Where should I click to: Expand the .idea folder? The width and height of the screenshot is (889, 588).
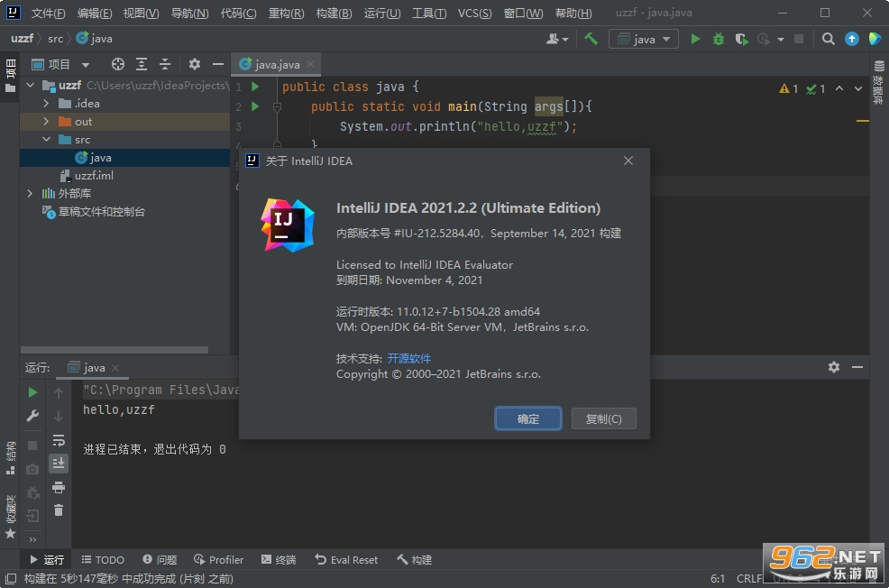pyautogui.click(x=46, y=103)
